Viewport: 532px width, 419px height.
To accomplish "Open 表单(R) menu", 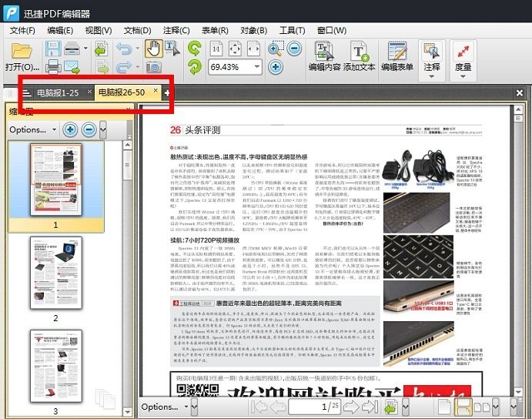I will 215,31.
